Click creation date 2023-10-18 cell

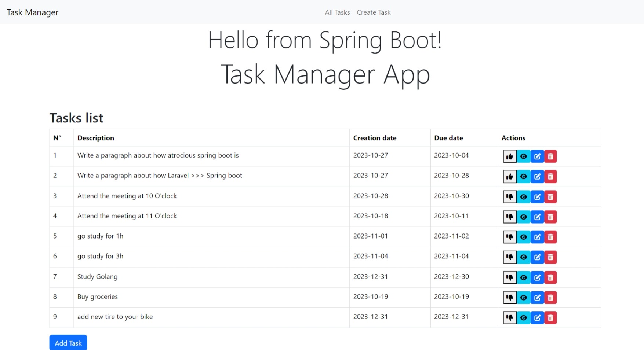tap(390, 217)
